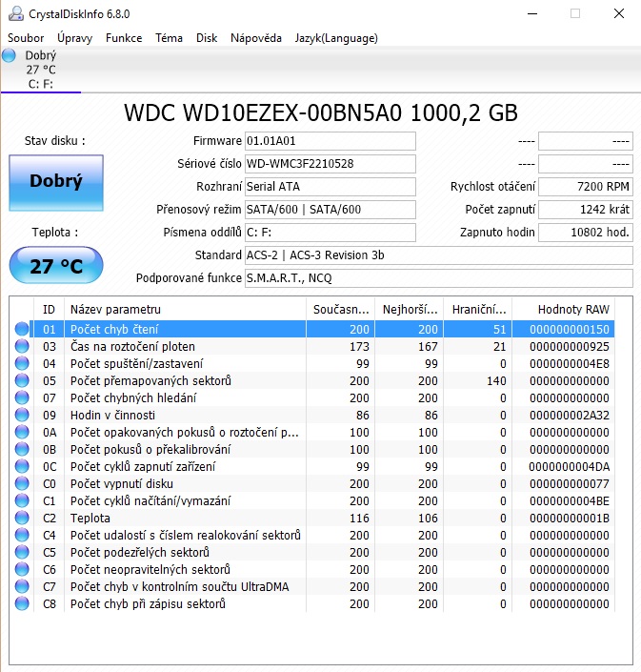
Task: Click the ID column header
Action: coord(49,309)
